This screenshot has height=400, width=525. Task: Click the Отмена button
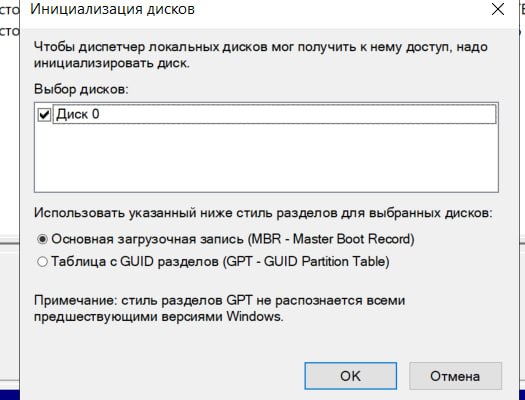click(x=455, y=376)
